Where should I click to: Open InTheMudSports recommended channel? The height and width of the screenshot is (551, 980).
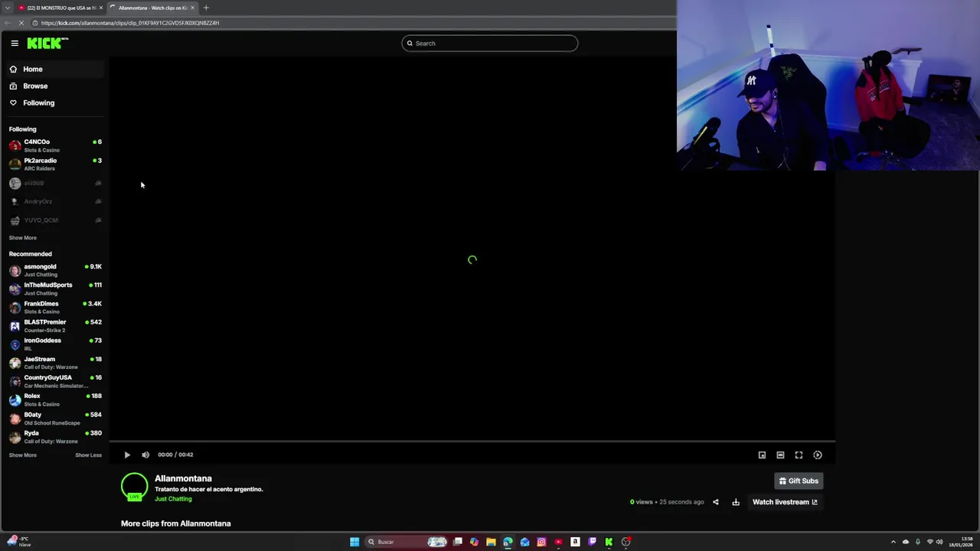[54, 289]
